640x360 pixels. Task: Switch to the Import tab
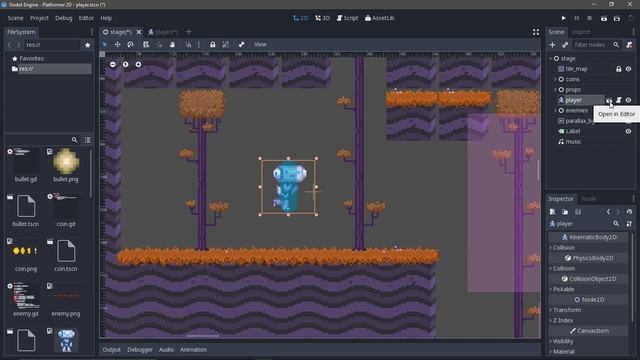coord(581,32)
